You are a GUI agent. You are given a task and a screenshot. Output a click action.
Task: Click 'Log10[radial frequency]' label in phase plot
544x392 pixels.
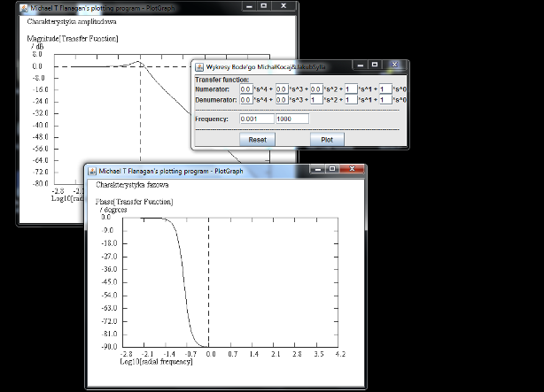tap(156, 362)
